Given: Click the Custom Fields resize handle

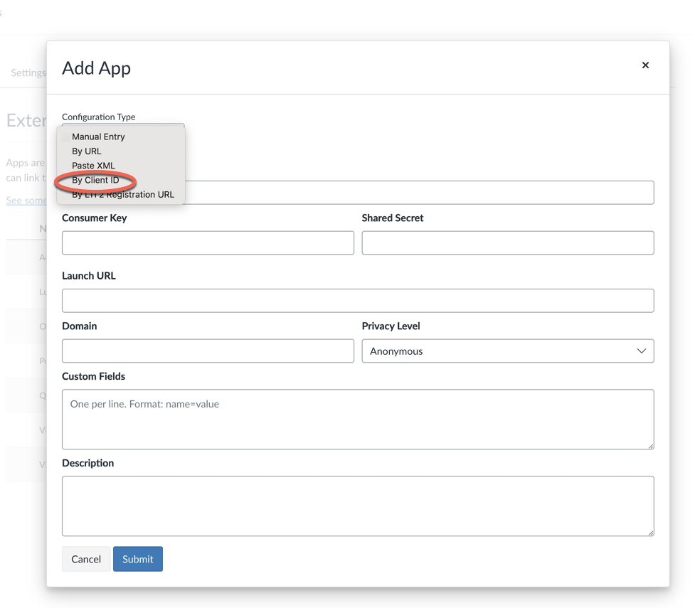Looking at the screenshot, I should [651, 447].
